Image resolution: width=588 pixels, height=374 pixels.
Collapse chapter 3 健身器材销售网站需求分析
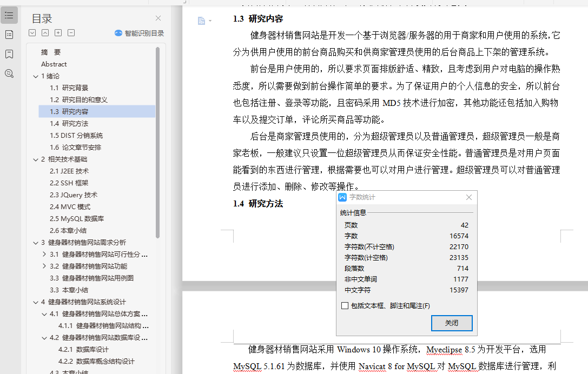[36, 243]
